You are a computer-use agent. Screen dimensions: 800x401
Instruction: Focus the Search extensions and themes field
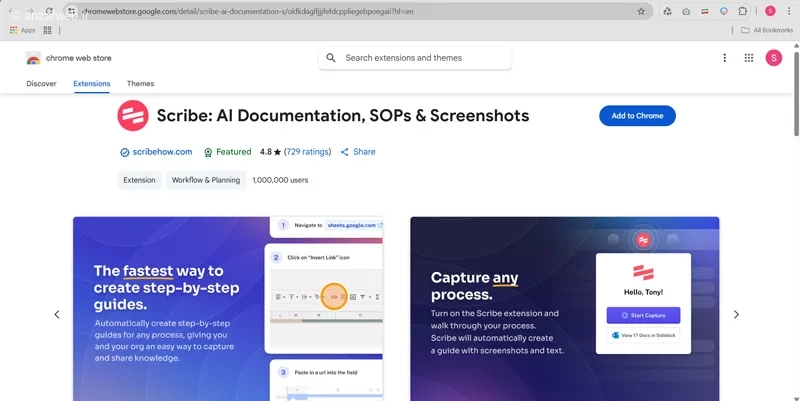(x=415, y=58)
